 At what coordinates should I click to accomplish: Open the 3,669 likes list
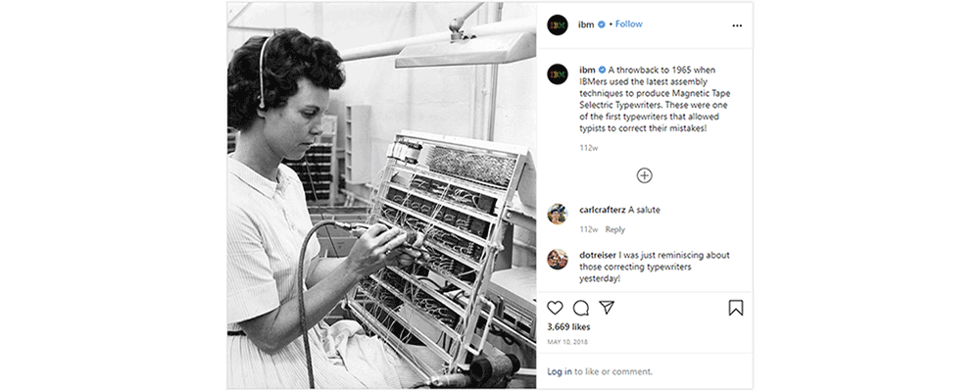tap(568, 327)
